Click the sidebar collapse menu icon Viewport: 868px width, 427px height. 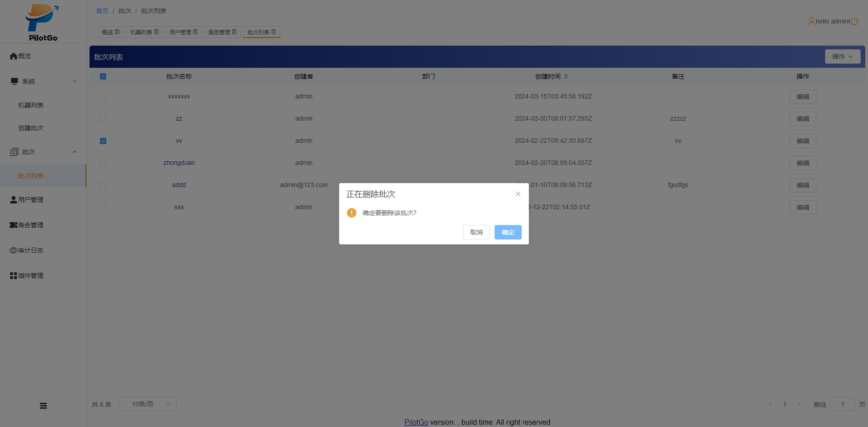pyautogui.click(x=43, y=406)
